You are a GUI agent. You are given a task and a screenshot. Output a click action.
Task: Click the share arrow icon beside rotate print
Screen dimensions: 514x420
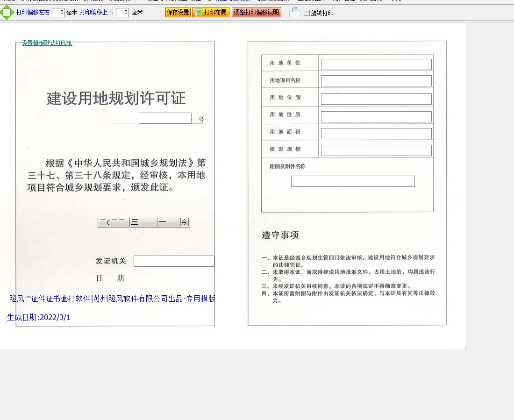pyautogui.click(x=294, y=13)
